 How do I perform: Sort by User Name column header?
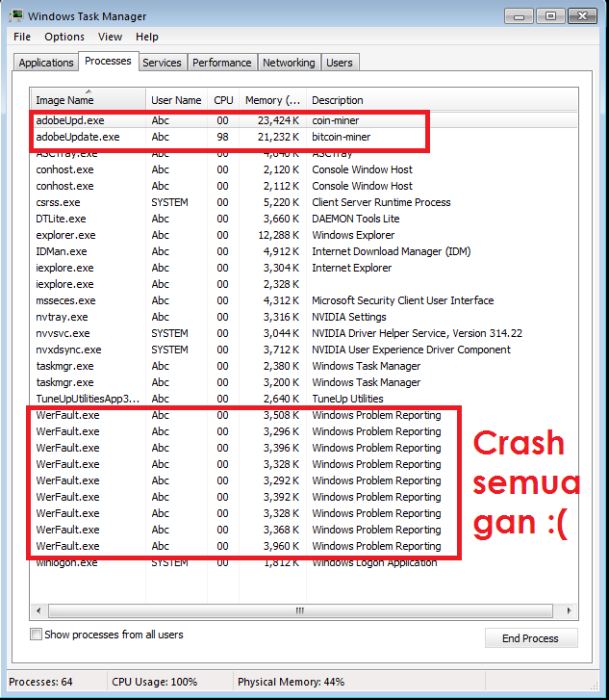[176, 99]
